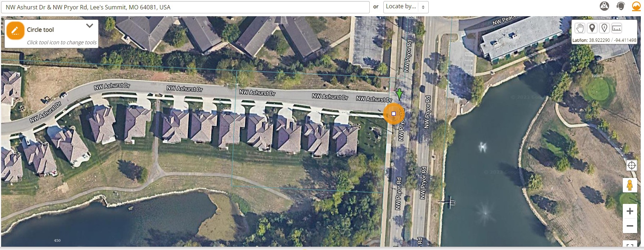Click the orange circle center handle
Image resolution: width=644 pixels, height=250 pixels.
click(393, 113)
